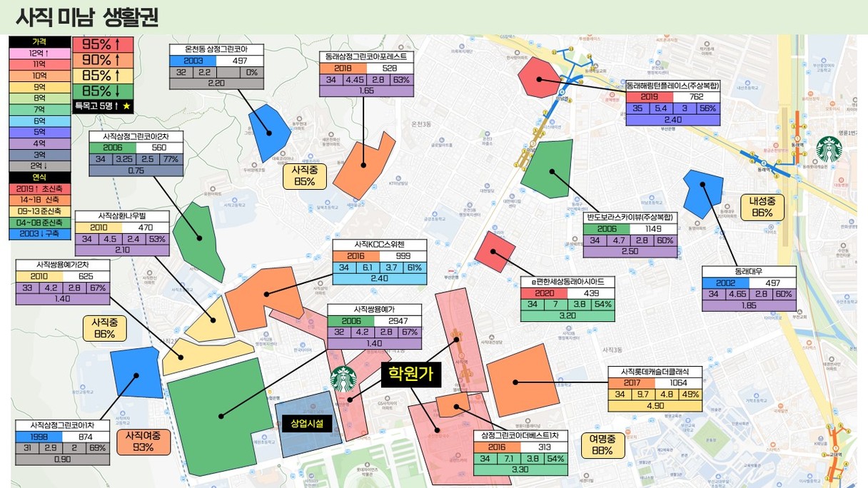
Task: Select the 사직롯데캐슬더클래식 title
Action: pyautogui.click(x=655, y=372)
